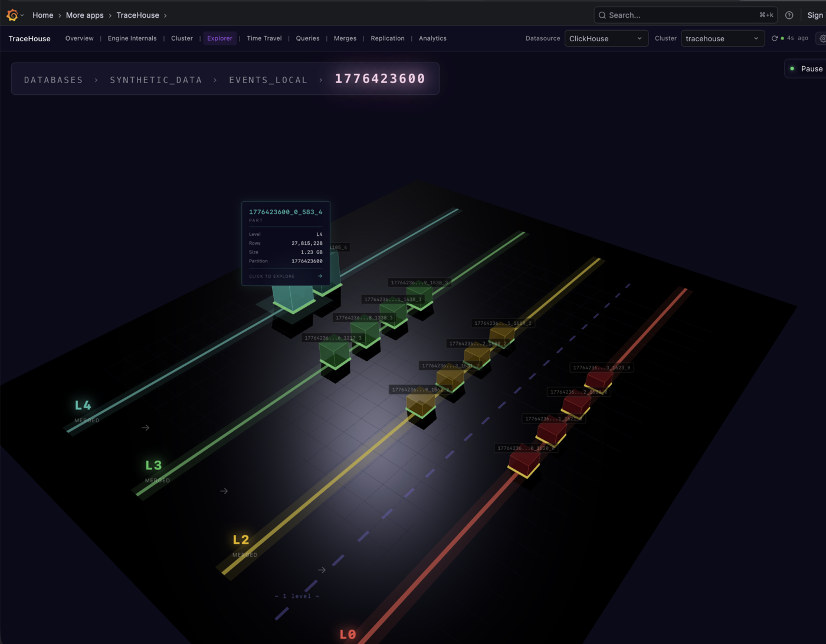This screenshot has height=644, width=826.
Task: Expand the chevron next to Grafana logo
Action: pos(22,15)
